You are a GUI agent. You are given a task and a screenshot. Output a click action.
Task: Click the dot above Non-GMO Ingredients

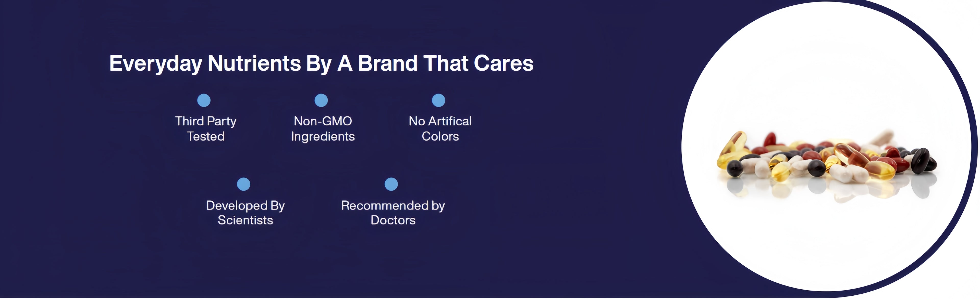[321, 100]
